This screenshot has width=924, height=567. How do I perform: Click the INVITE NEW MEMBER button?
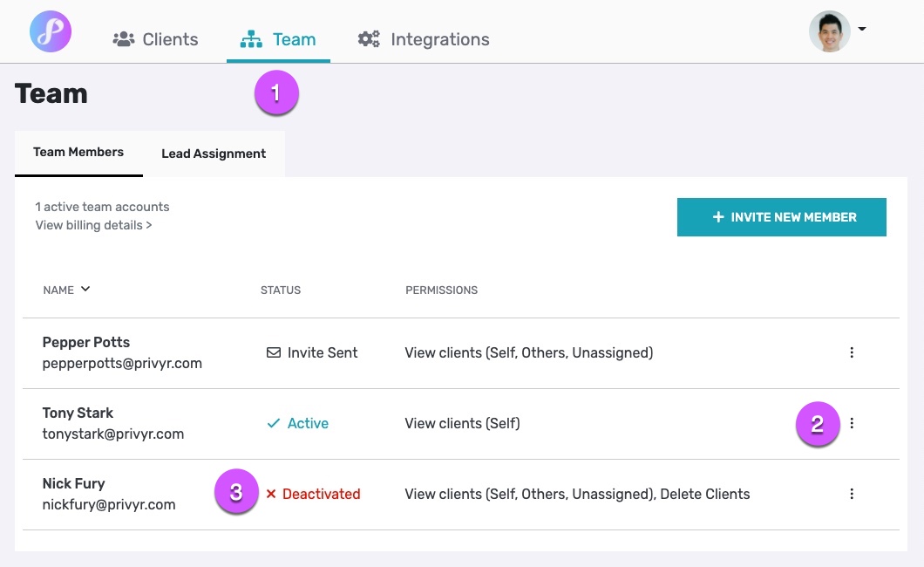(x=781, y=217)
